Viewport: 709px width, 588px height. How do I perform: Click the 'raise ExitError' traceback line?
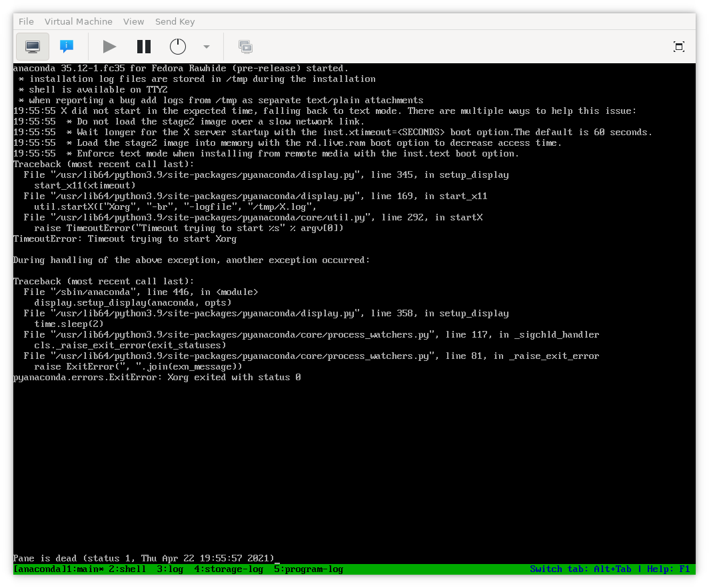pyautogui.click(x=139, y=366)
